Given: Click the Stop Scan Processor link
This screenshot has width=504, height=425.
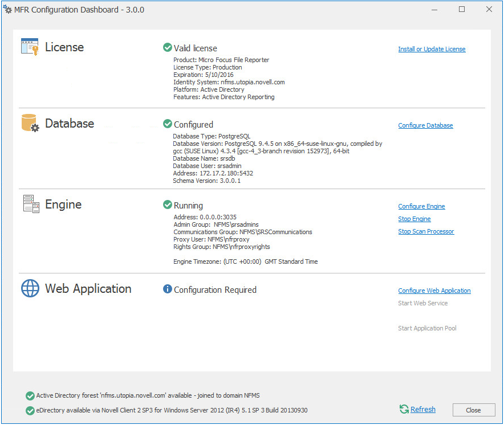Looking at the screenshot, I should (x=426, y=231).
